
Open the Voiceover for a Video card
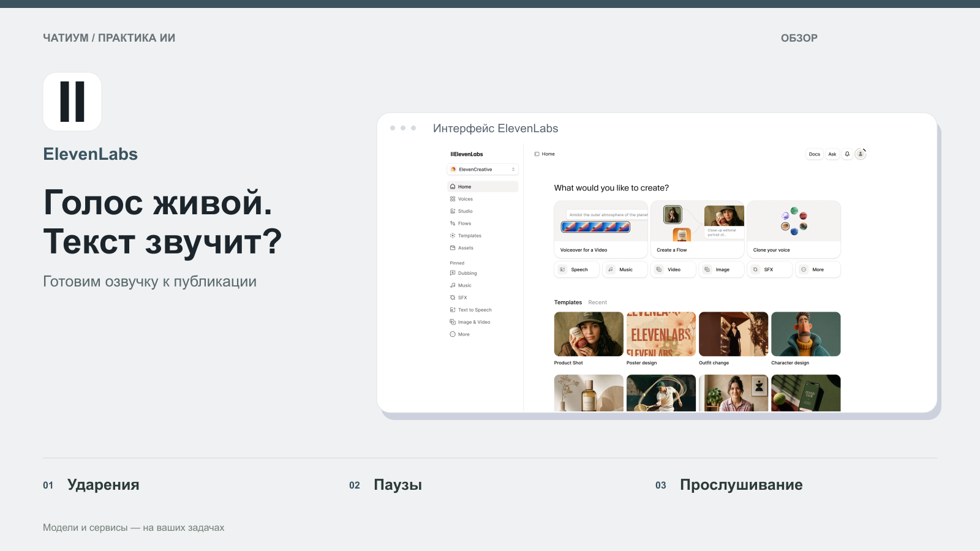pos(601,229)
